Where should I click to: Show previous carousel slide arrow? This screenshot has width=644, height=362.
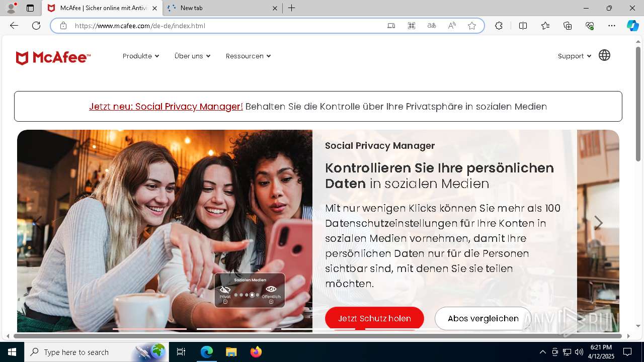(38, 223)
